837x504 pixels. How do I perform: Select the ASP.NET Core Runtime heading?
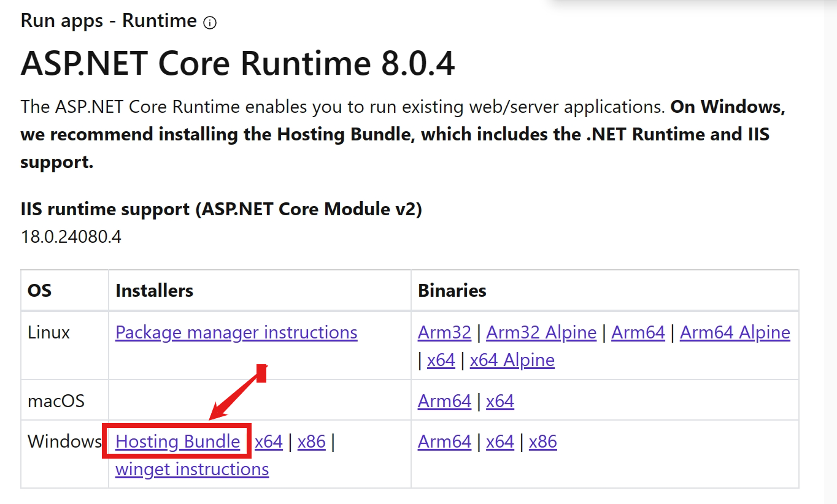[x=238, y=63]
